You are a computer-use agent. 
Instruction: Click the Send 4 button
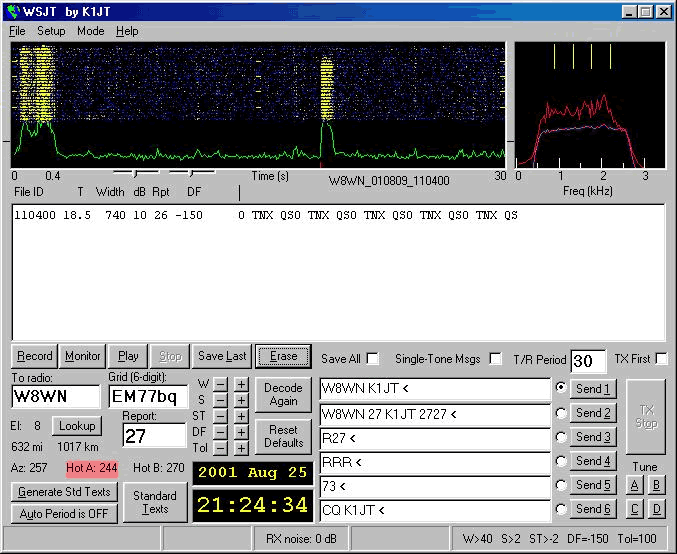pyautogui.click(x=593, y=461)
